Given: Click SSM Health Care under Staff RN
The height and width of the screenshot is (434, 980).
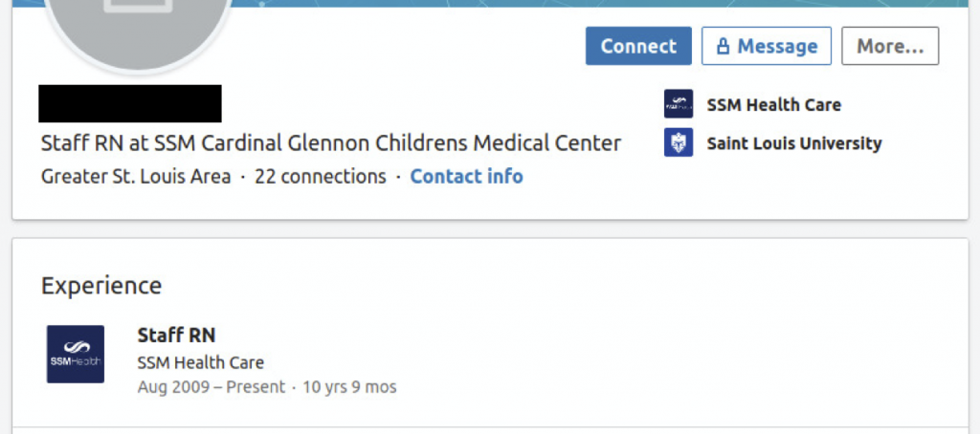Looking at the screenshot, I should [x=201, y=362].
